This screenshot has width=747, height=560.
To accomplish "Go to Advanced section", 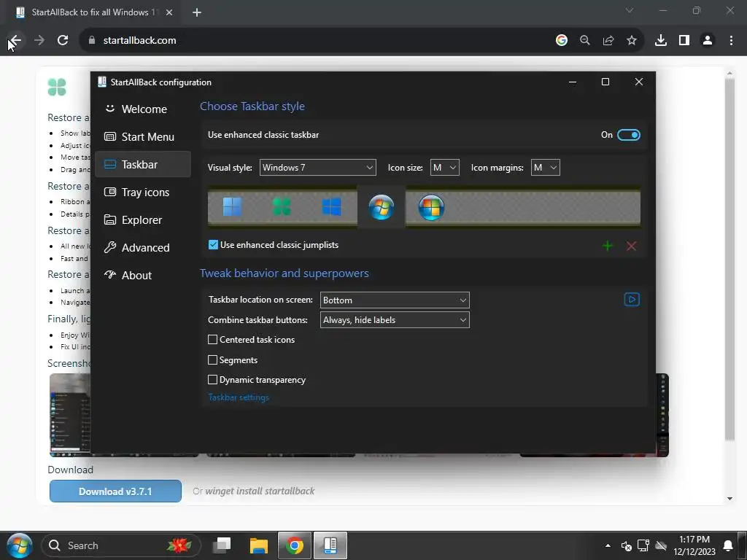I will point(143,248).
